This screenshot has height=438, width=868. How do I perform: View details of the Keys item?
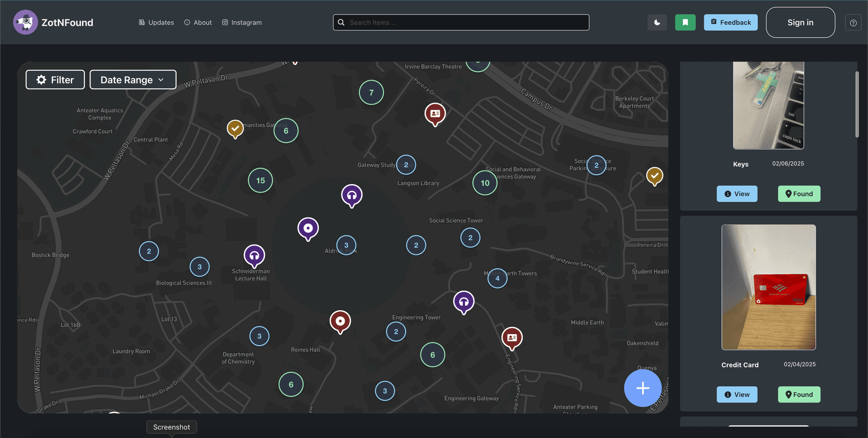[x=737, y=194]
